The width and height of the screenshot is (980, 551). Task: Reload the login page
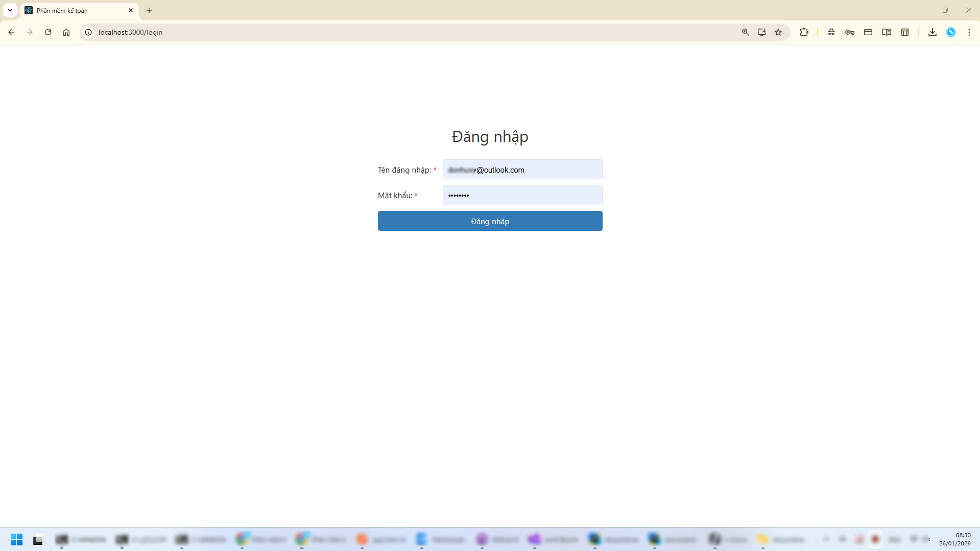pyautogui.click(x=48, y=32)
